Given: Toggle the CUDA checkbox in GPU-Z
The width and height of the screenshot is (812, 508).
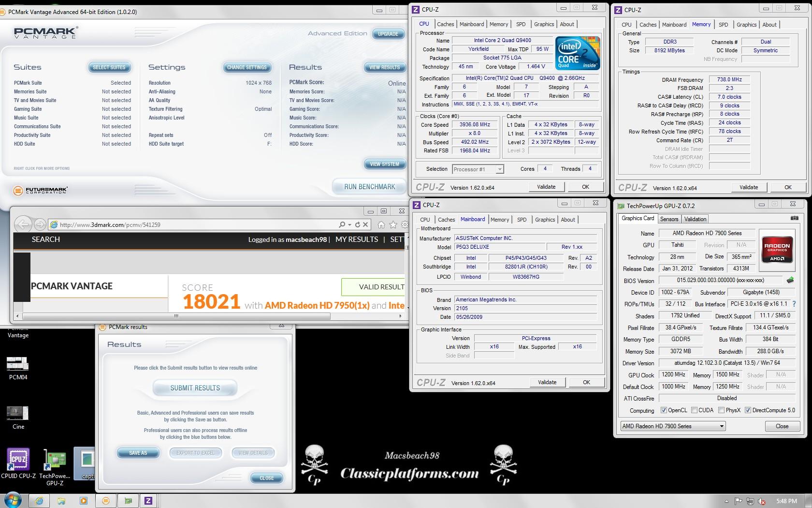Looking at the screenshot, I should [x=694, y=410].
